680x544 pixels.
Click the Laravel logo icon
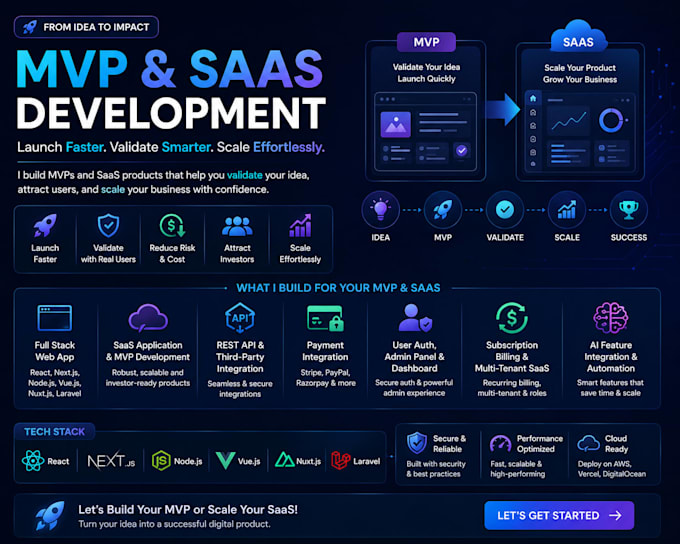coord(340,461)
